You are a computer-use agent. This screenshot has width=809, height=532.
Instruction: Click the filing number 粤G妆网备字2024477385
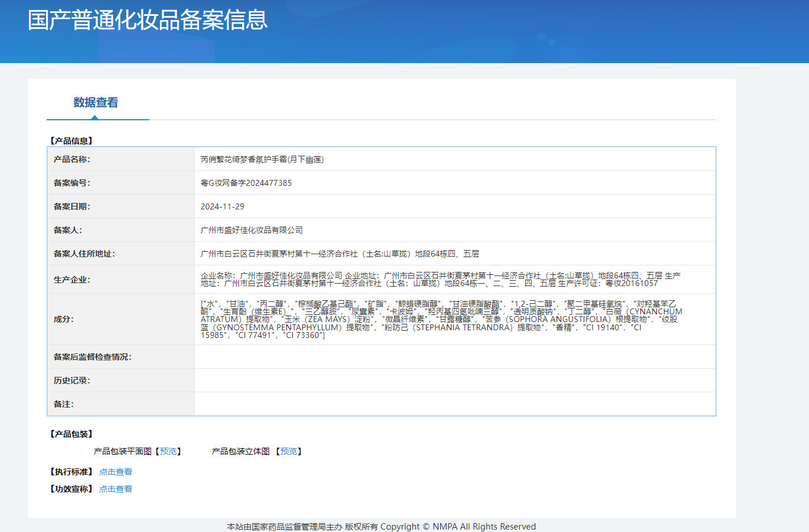pos(246,183)
